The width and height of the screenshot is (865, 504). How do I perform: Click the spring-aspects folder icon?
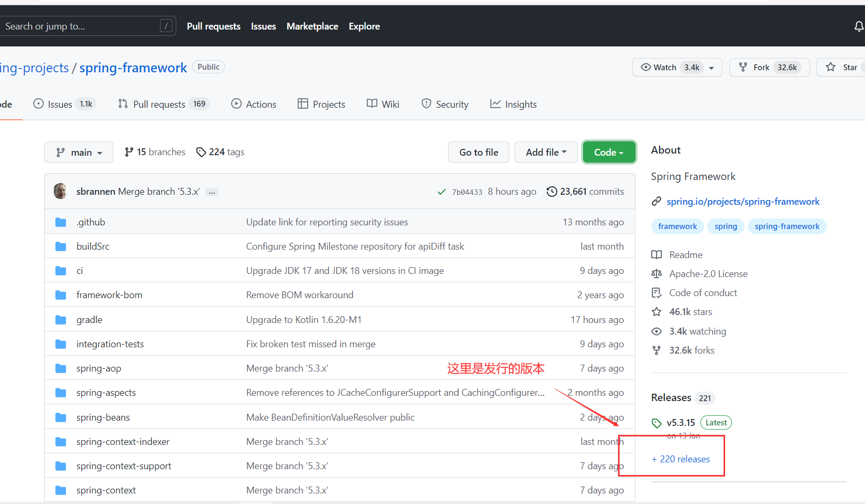[x=61, y=393]
